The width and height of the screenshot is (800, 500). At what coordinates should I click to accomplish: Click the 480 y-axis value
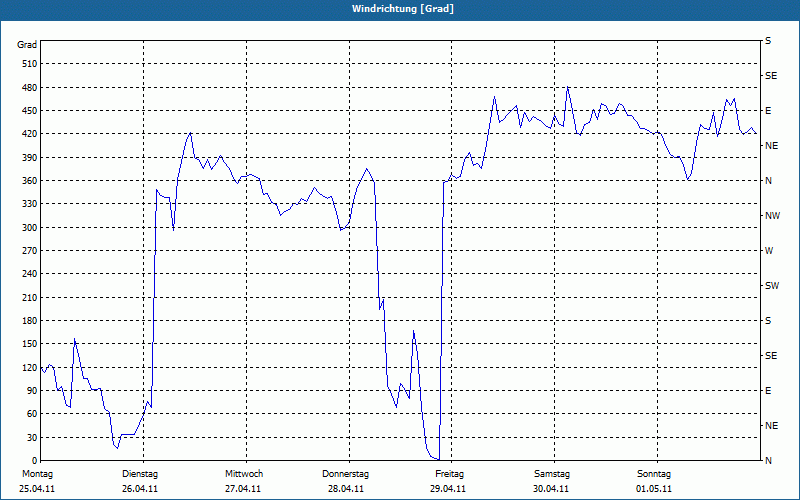[30, 88]
